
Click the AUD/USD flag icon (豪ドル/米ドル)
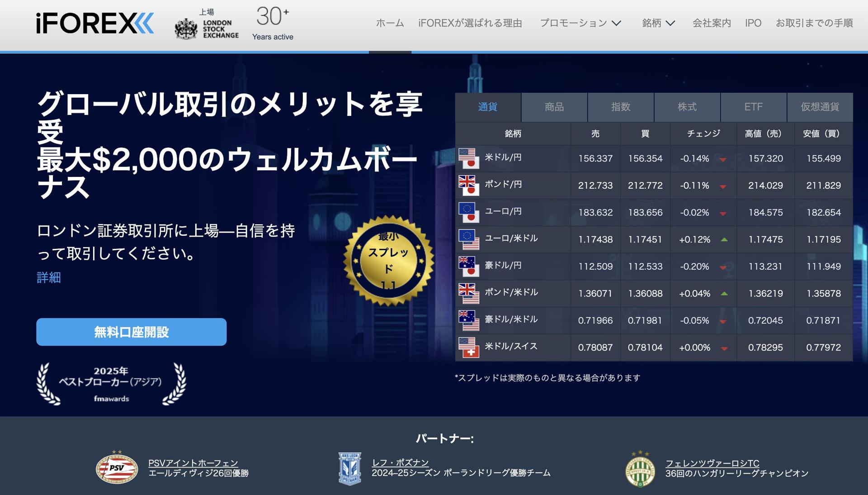(x=469, y=320)
